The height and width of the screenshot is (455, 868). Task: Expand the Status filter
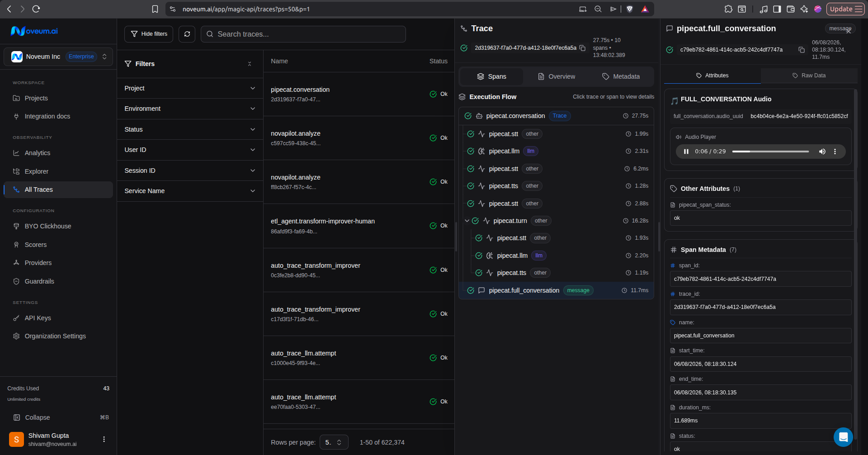(190, 129)
